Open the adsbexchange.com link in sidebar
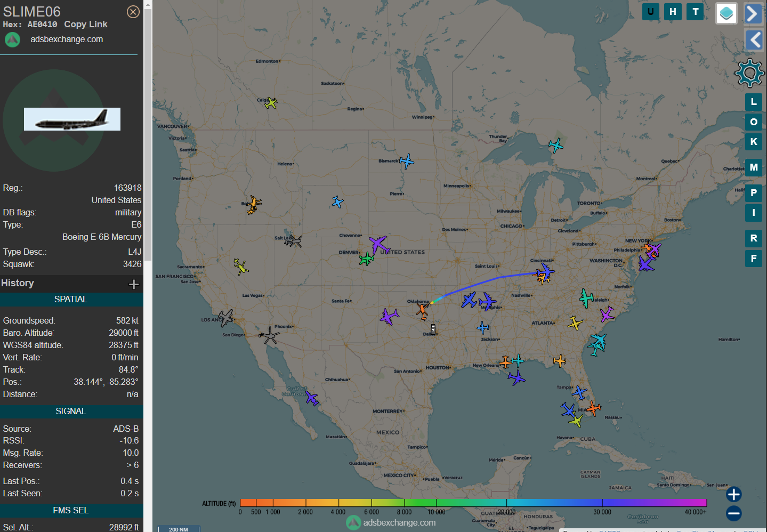Image resolution: width=767 pixels, height=532 pixels. [67, 39]
